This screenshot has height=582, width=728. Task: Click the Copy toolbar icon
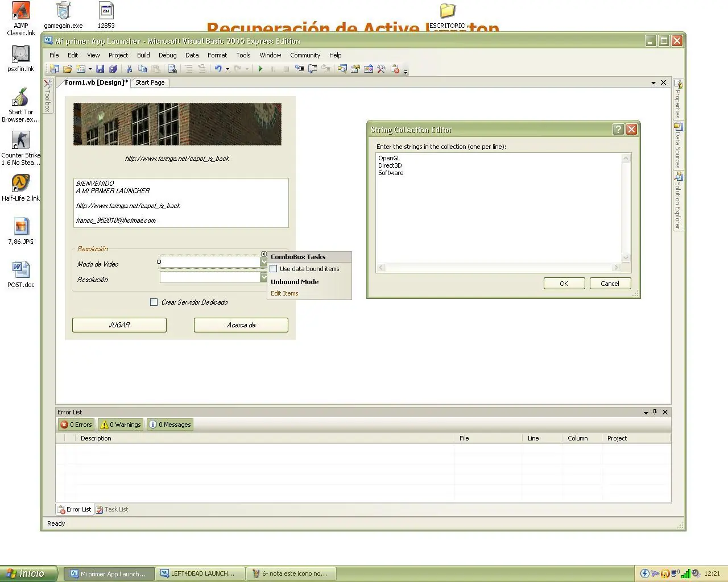pos(142,69)
